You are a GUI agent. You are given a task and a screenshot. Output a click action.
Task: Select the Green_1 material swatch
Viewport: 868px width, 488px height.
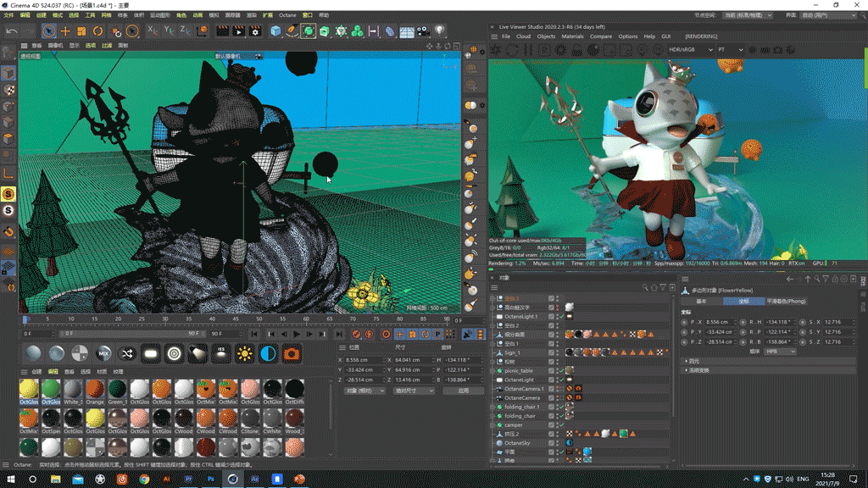[x=117, y=391]
